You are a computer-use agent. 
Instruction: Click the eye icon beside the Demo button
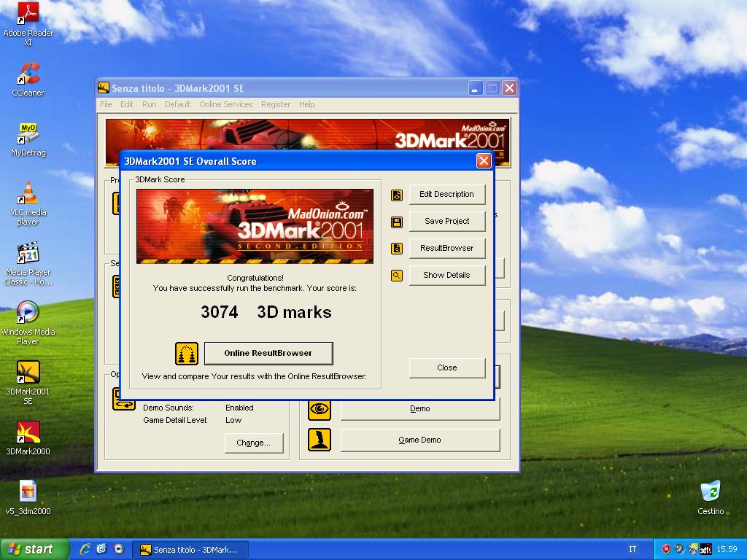(320, 409)
